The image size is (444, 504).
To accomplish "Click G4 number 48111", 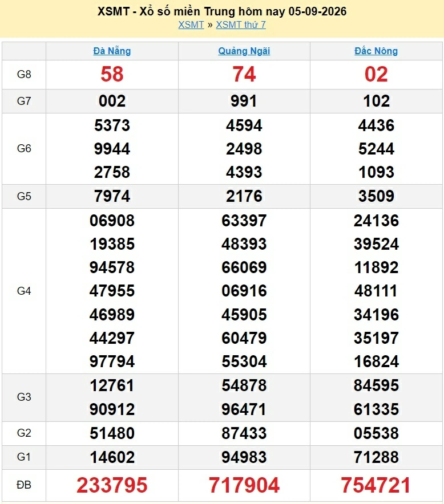I will pos(376,291).
